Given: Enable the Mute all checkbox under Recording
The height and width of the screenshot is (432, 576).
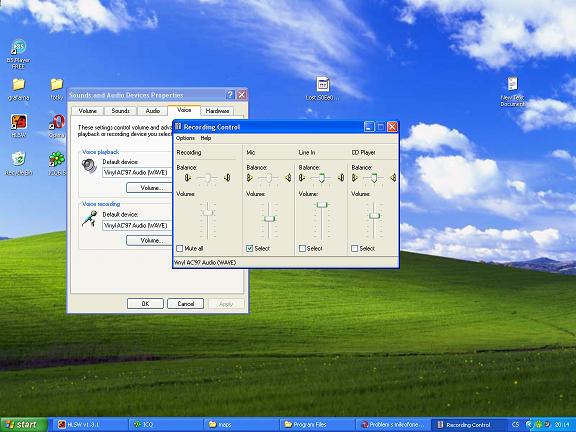Looking at the screenshot, I should (x=180, y=249).
